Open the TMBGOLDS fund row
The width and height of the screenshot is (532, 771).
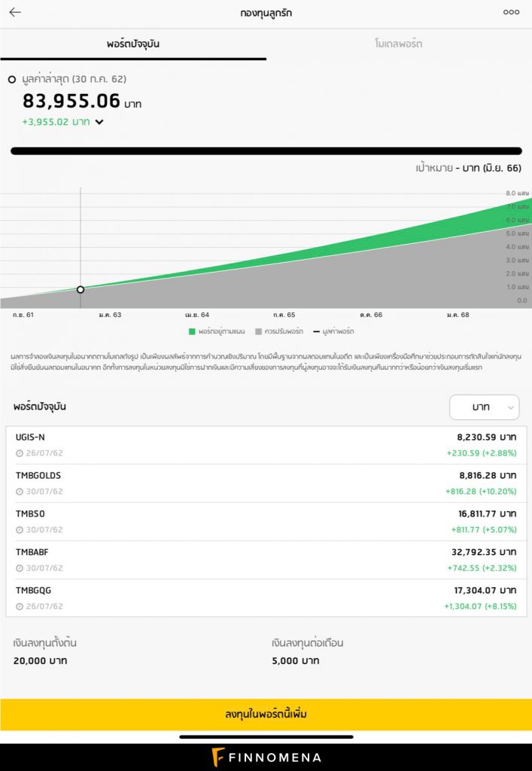(266, 483)
